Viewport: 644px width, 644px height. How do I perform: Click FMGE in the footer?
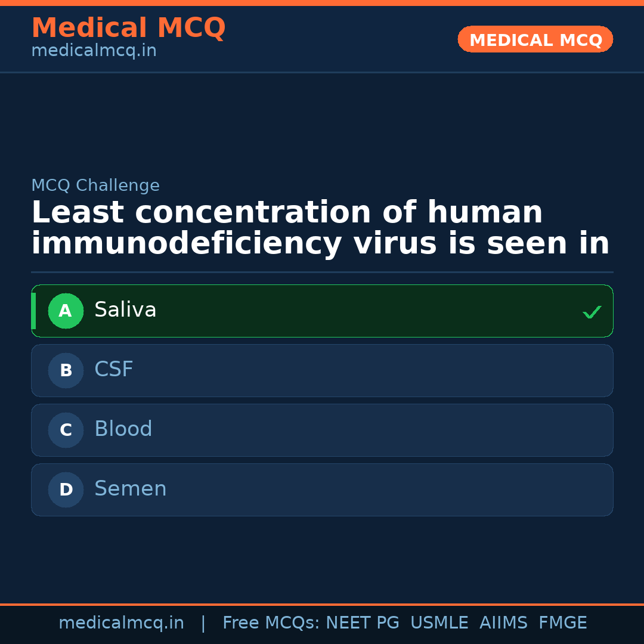562,623
